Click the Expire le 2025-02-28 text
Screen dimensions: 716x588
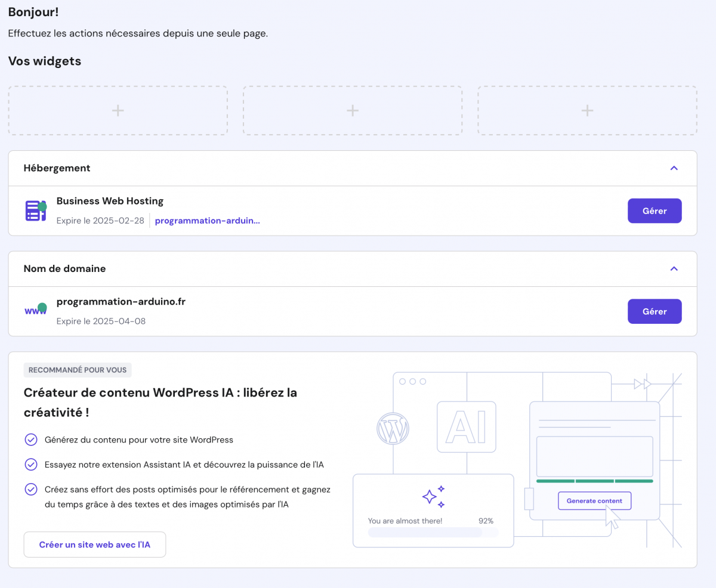pyautogui.click(x=100, y=221)
